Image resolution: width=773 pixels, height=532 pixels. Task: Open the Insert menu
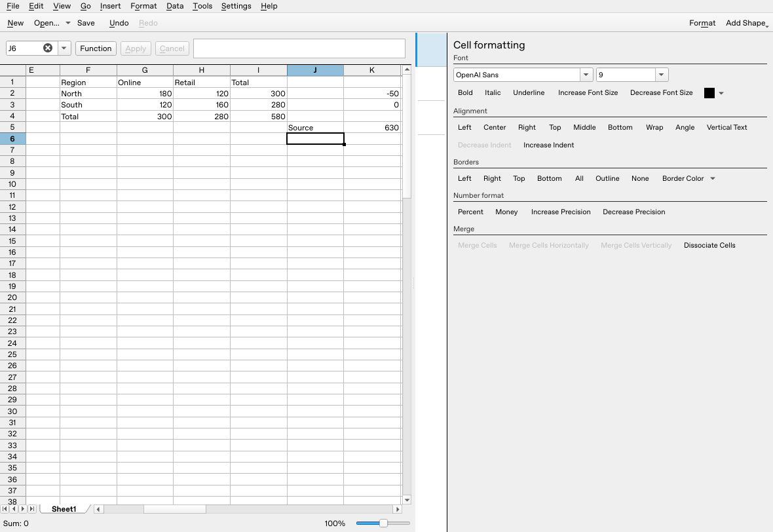pyautogui.click(x=110, y=6)
